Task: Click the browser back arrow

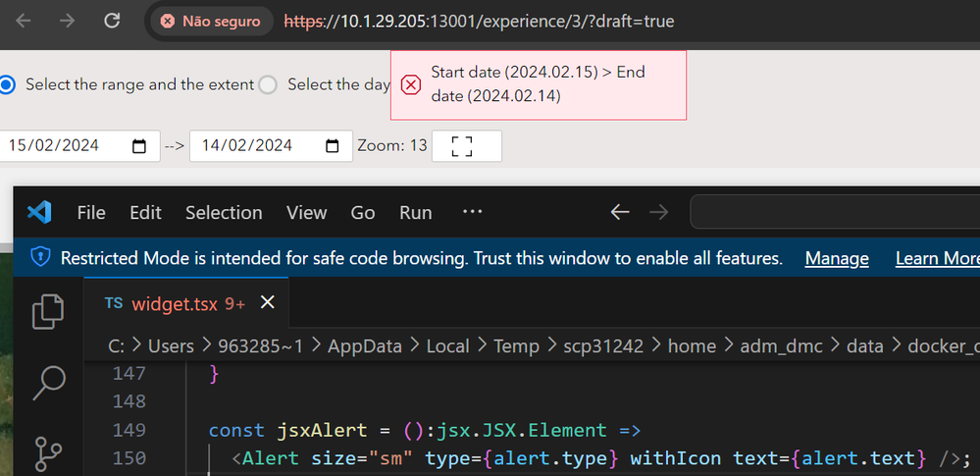Action: 25,21
